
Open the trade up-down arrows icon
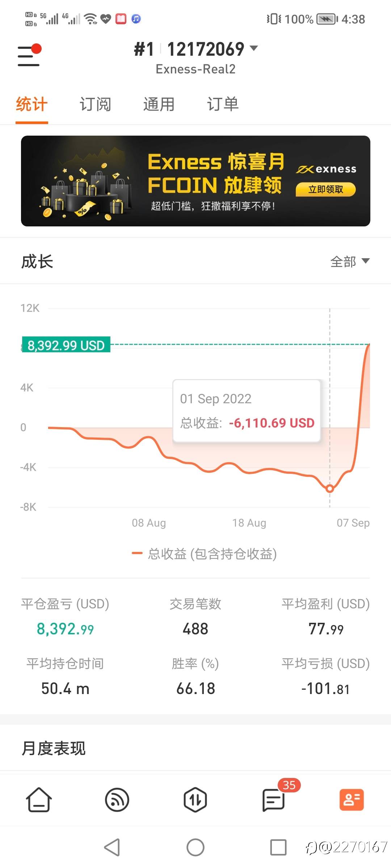click(x=195, y=800)
